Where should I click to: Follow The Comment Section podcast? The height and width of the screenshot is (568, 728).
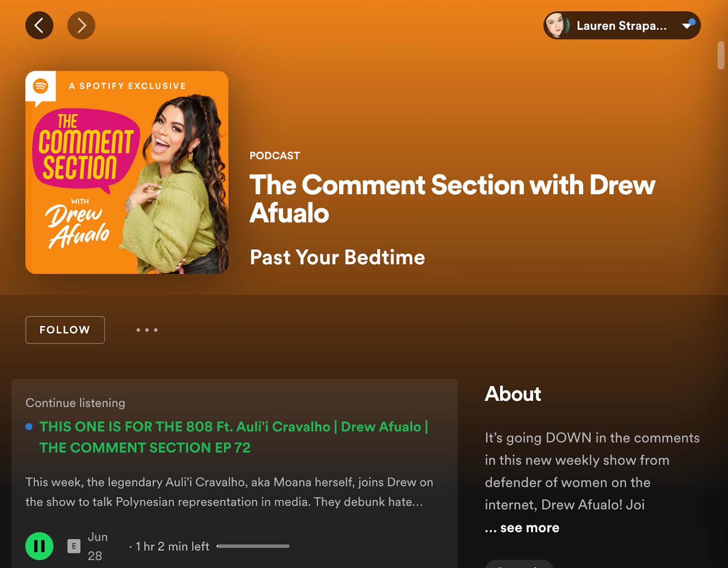tap(65, 330)
